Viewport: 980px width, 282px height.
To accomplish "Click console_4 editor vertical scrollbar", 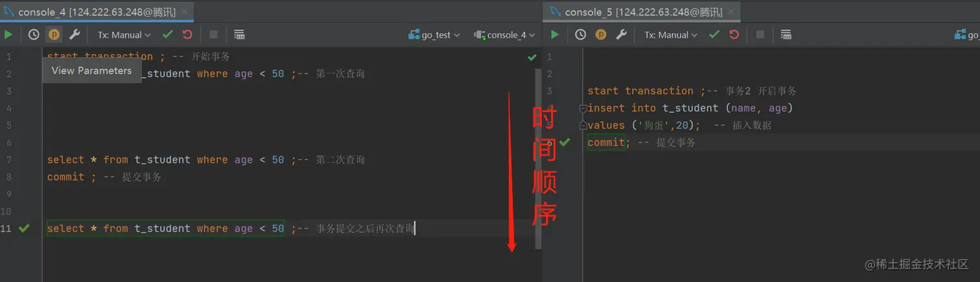I will pyautogui.click(x=538, y=159).
